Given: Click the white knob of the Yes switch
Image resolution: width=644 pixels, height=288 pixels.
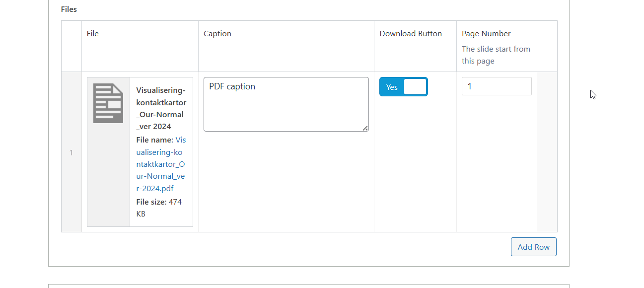Looking at the screenshot, I should coord(415,87).
